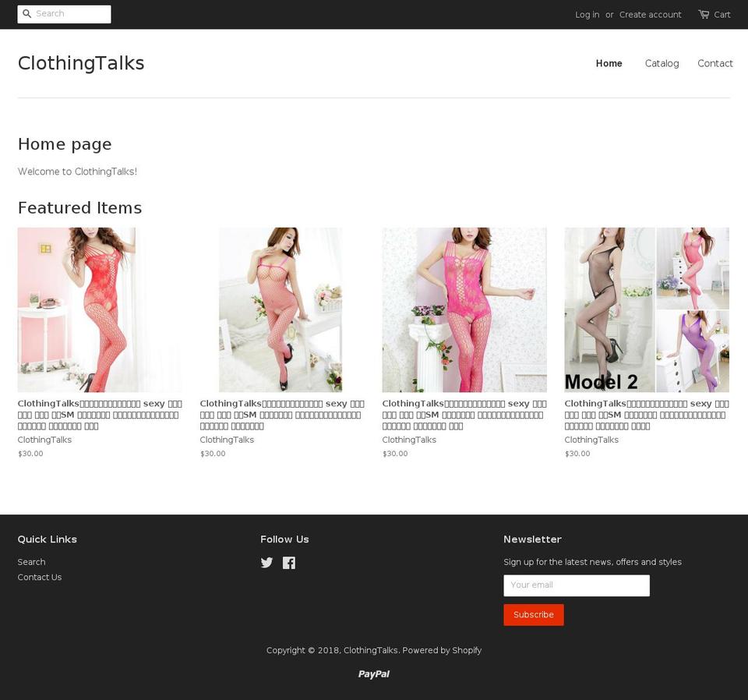Click the Search quick link in footer

coord(31,562)
